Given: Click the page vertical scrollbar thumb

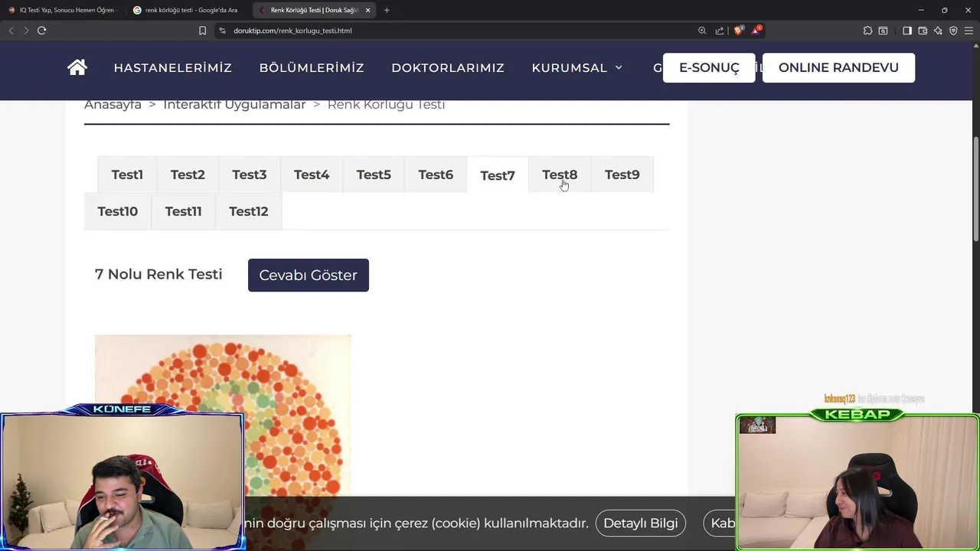Looking at the screenshot, I should pyautogui.click(x=975, y=189).
